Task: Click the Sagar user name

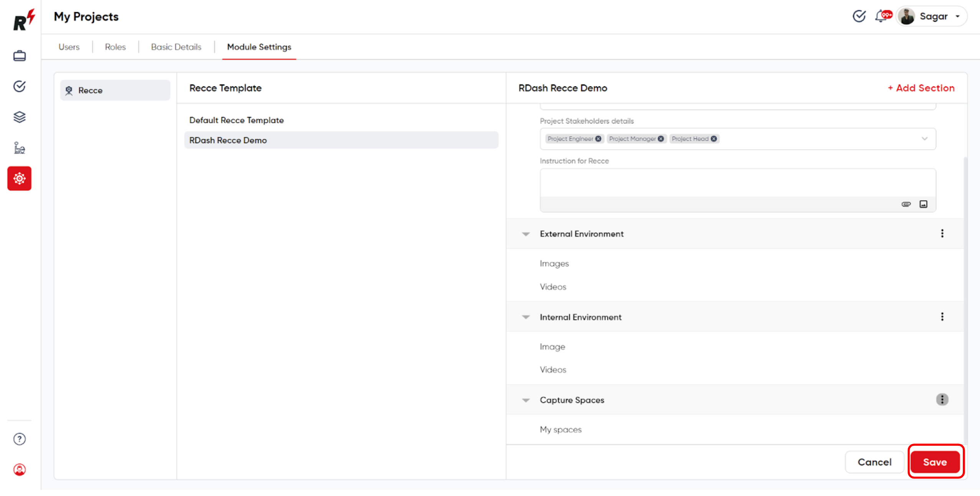Action: 934,16
